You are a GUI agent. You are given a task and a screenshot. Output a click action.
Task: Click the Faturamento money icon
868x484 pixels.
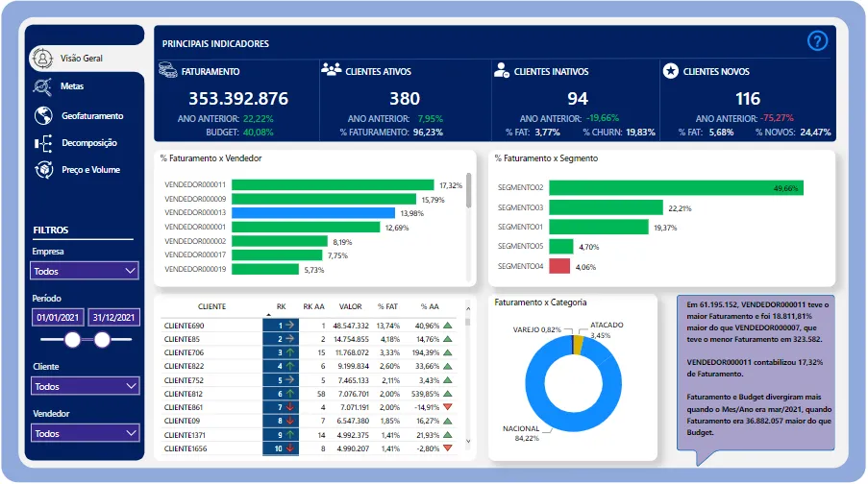[167, 70]
